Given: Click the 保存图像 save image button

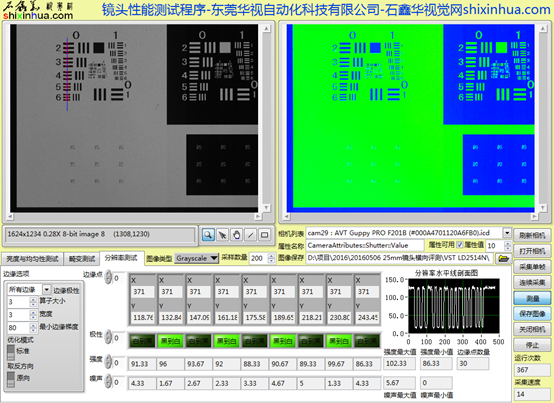Looking at the screenshot, I should point(532,314).
